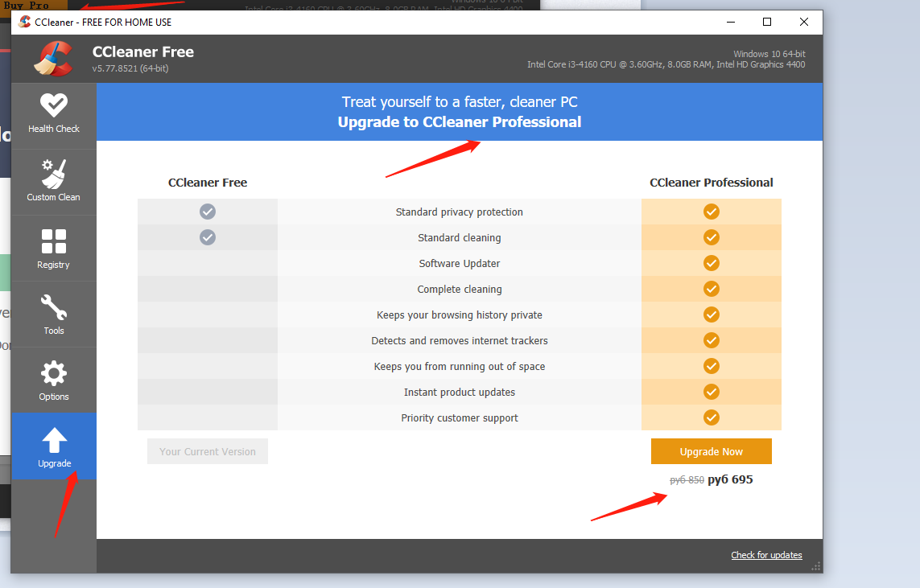Image resolution: width=920 pixels, height=588 pixels.
Task: Click Professional checkmark for Standard cleaning
Action: [x=711, y=237]
